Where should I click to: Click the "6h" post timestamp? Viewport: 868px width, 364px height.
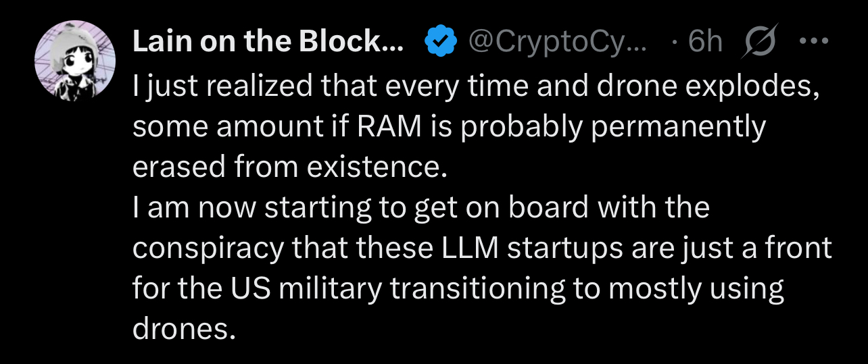(x=704, y=43)
